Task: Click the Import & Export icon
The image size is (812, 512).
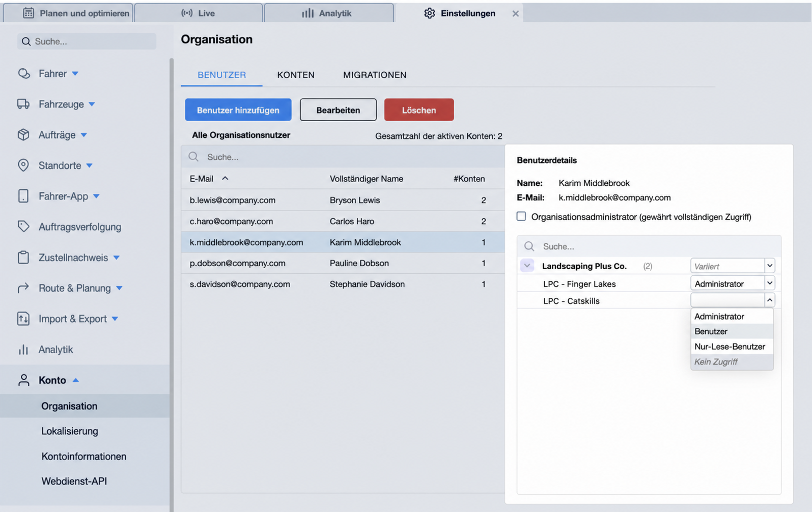Action: (23, 319)
